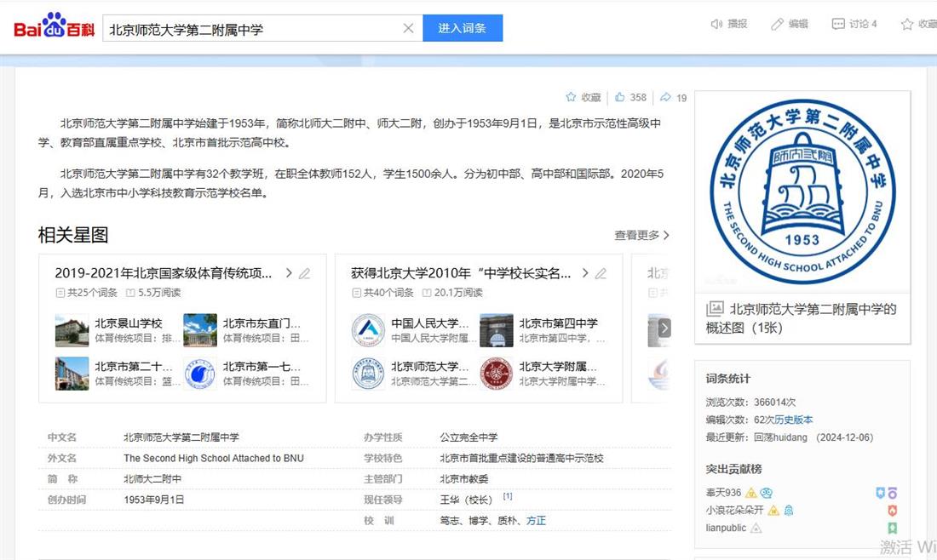Click the 收藏 star above article summary

click(x=571, y=97)
